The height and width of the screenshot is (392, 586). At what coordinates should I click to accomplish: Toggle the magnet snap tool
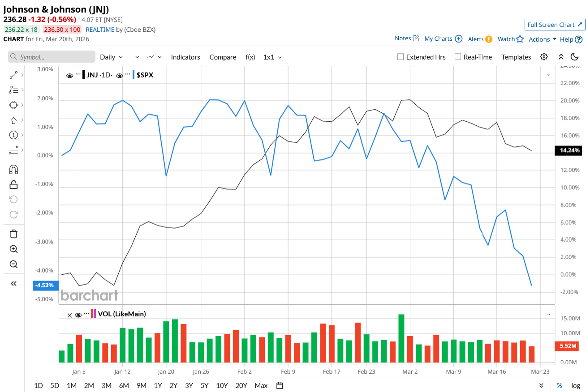click(x=13, y=170)
